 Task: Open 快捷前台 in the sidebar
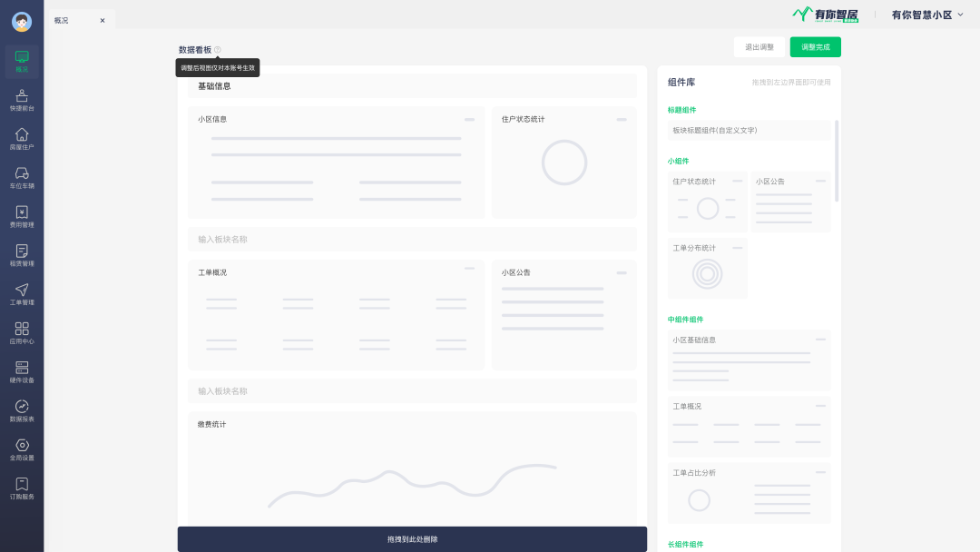click(x=22, y=99)
